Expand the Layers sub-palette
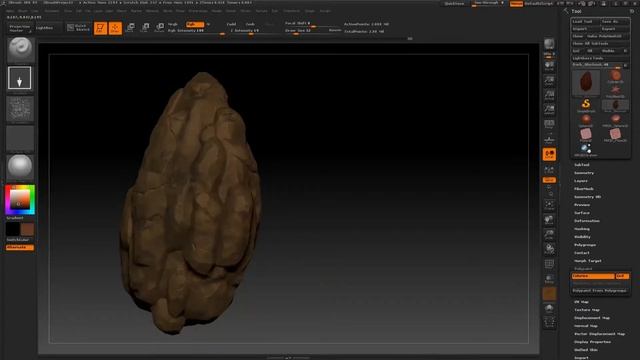The width and height of the screenshot is (640, 360). click(581, 181)
